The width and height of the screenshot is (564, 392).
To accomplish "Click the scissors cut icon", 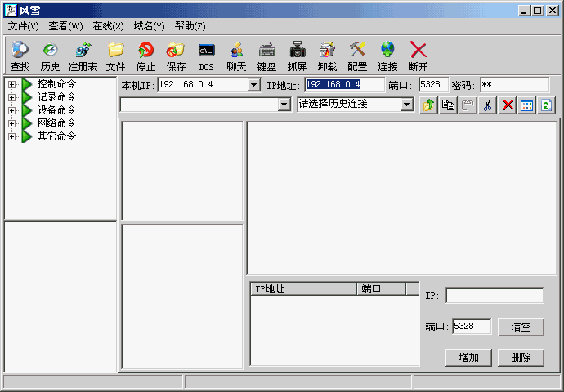I will [x=488, y=105].
